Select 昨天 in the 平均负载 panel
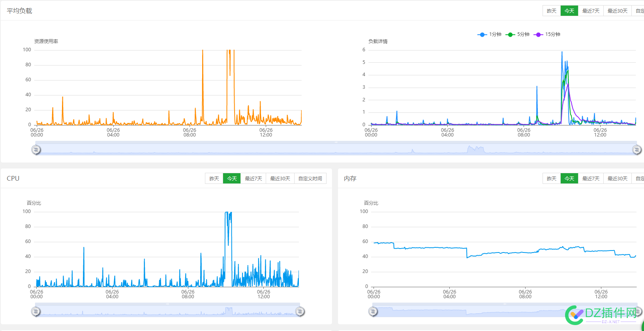 [552, 11]
